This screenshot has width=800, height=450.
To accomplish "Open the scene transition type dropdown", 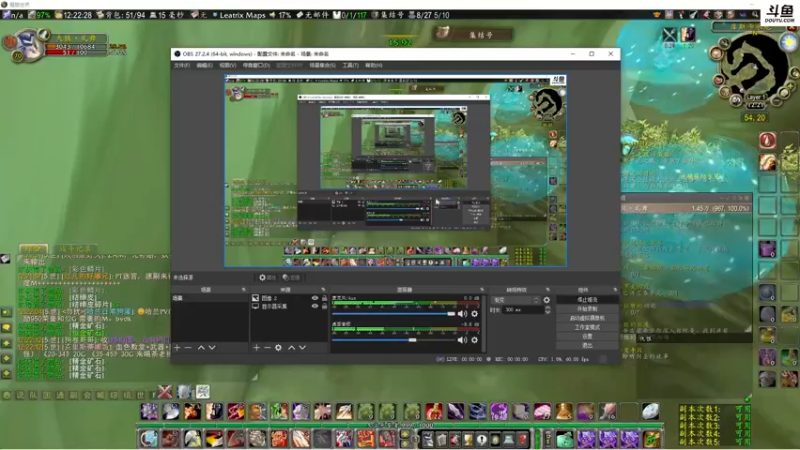I will (515, 300).
